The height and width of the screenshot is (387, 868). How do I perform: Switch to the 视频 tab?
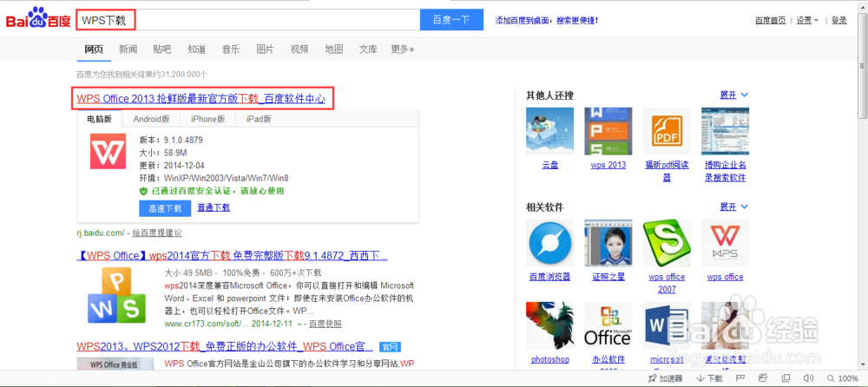pos(299,49)
